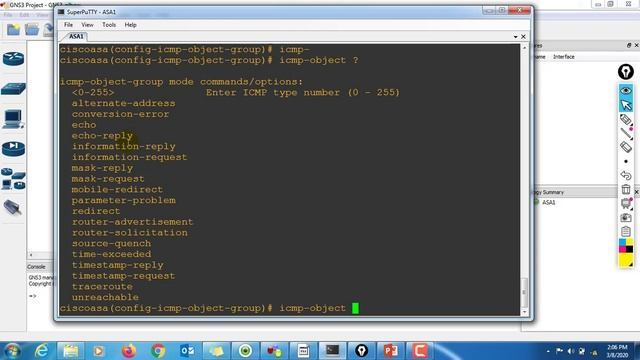
Task: Open Internet Explorer from the taskbar
Action: click(41, 351)
